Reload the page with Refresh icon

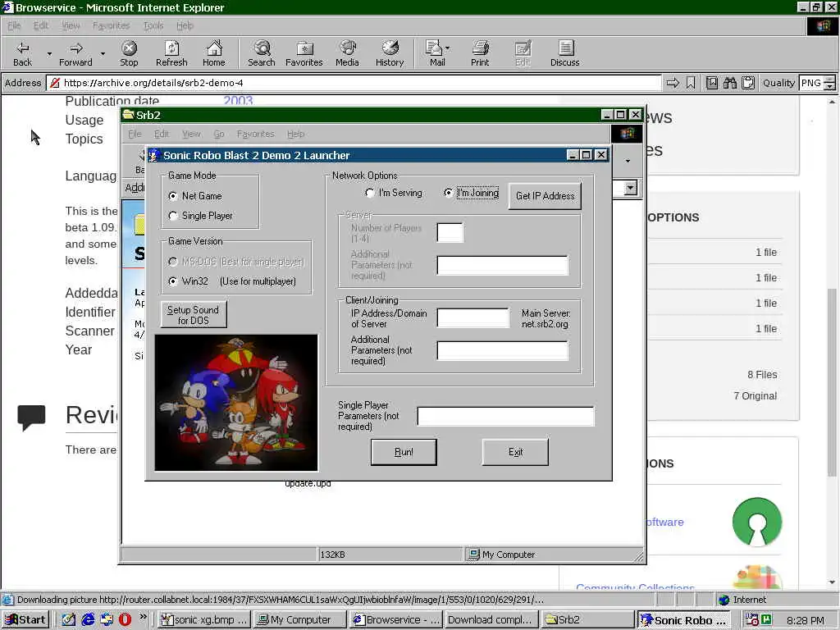[x=171, y=53]
